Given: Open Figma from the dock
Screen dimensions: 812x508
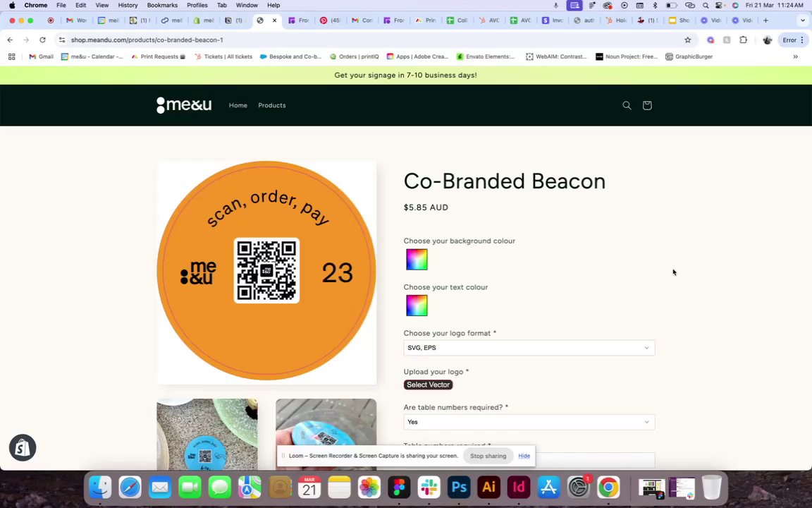Looking at the screenshot, I should [399, 488].
